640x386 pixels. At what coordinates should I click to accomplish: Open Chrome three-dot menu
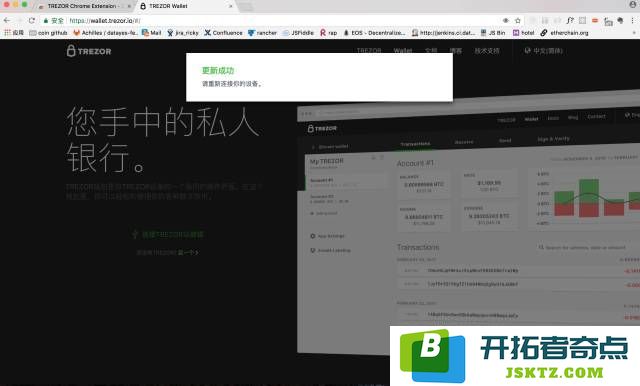633,20
